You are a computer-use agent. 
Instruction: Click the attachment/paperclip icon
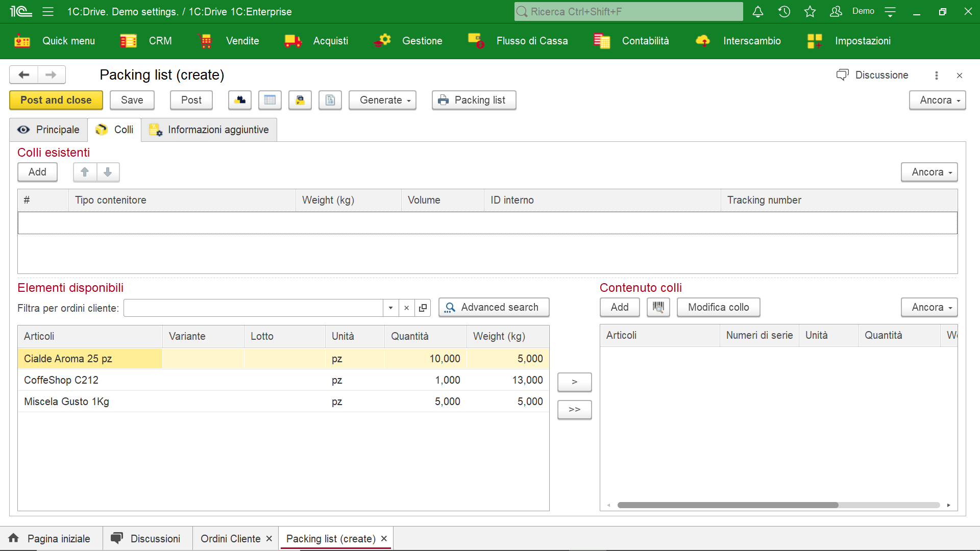(x=301, y=99)
